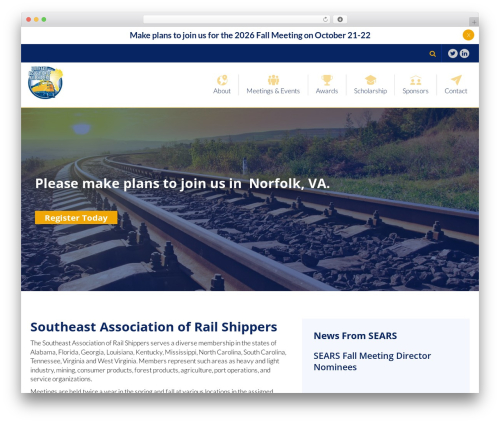Open the Sponsors menu label

pos(415,91)
